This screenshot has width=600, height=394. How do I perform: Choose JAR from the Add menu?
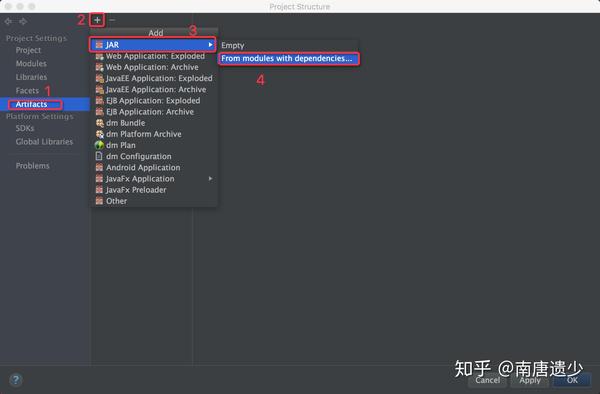pyautogui.click(x=153, y=45)
